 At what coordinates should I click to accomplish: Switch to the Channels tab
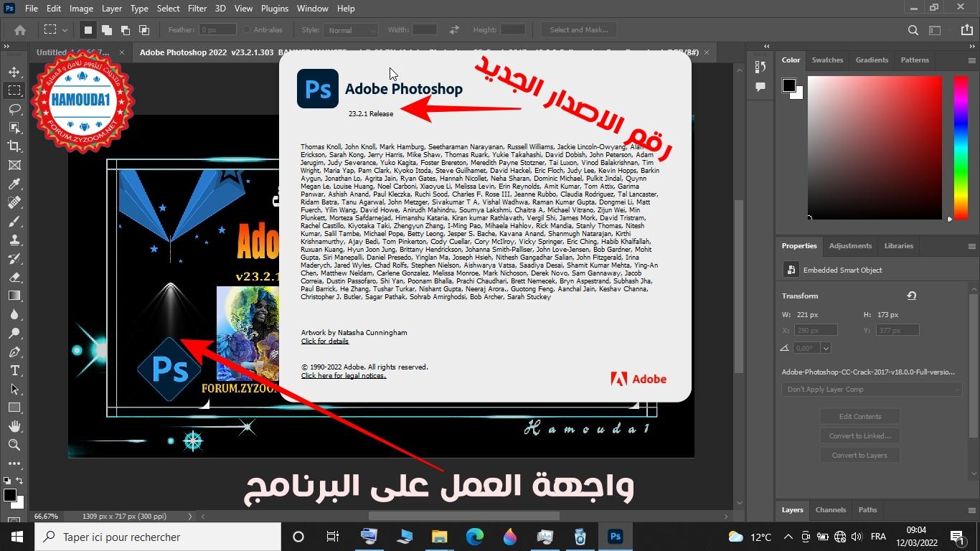point(831,510)
